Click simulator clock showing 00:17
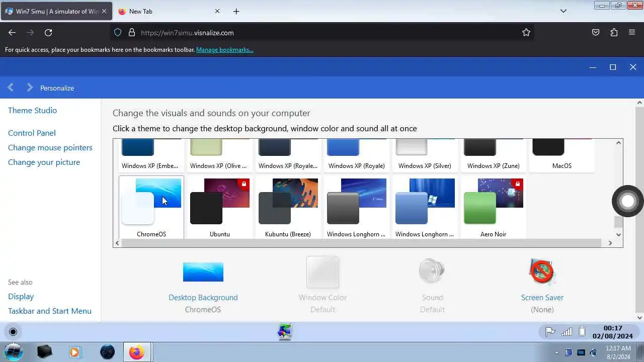 tap(613, 332)
